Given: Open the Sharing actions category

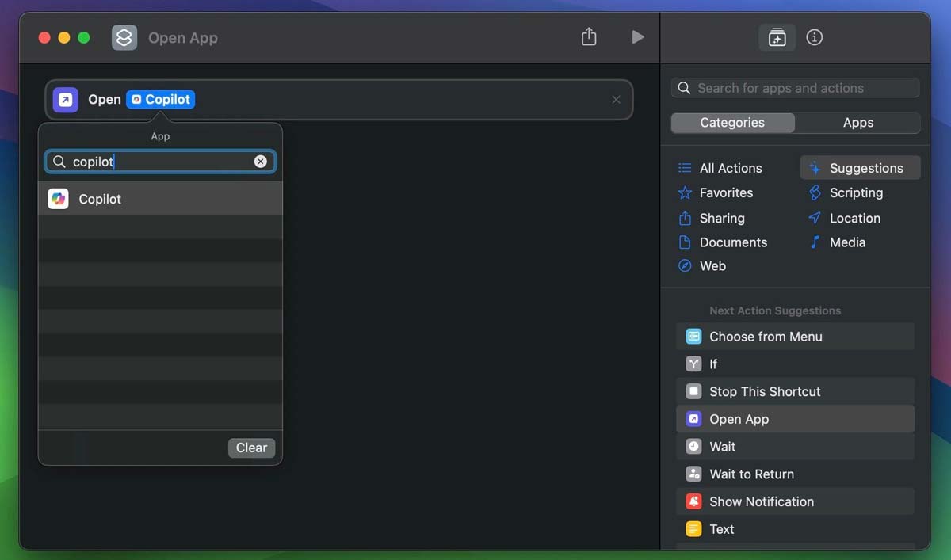Looking at the screenshot, I should 721,218.
